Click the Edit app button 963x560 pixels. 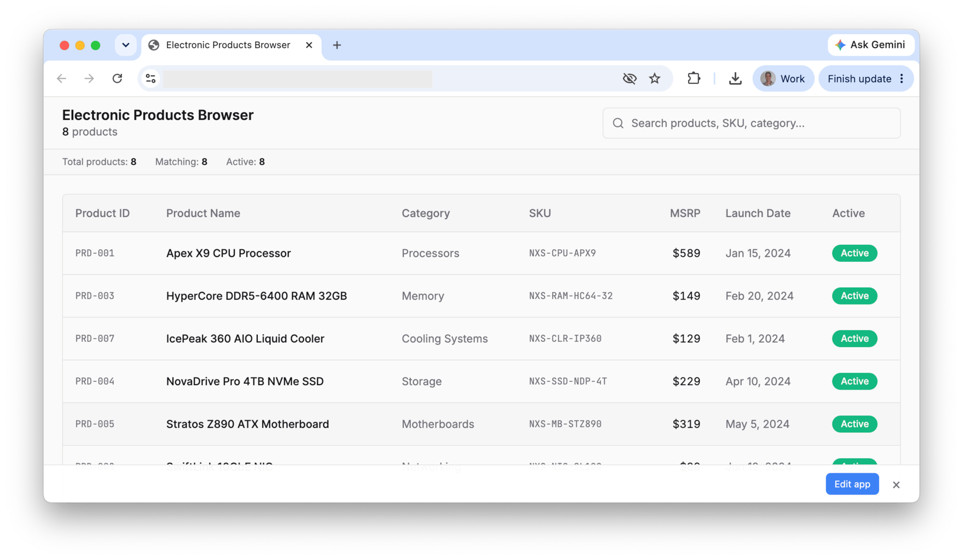pyautogui.click(x=852, y=484)
